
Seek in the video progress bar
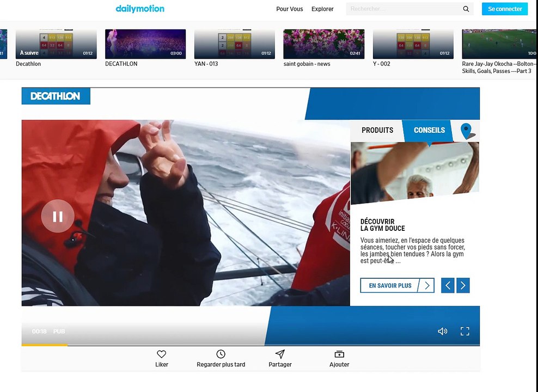250,345
